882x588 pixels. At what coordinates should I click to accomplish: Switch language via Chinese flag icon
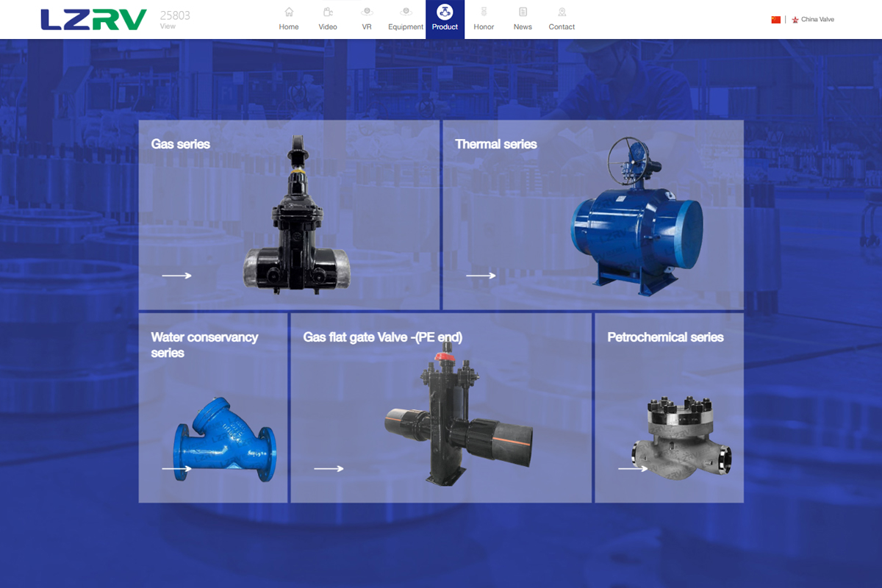(x=775, y=20)
